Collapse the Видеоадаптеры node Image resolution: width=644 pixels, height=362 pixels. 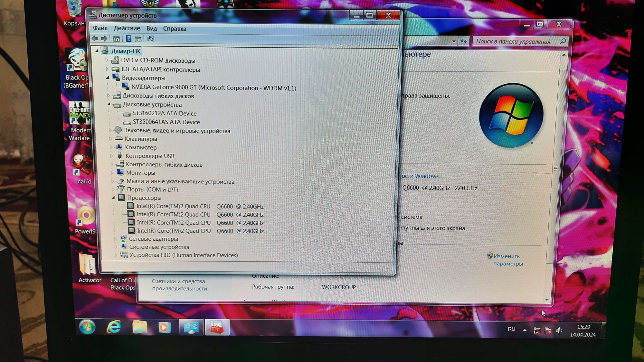point(108,78)
